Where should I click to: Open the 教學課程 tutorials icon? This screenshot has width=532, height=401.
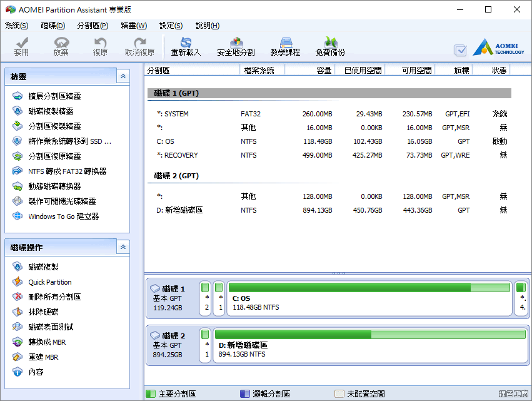(285, 46)
